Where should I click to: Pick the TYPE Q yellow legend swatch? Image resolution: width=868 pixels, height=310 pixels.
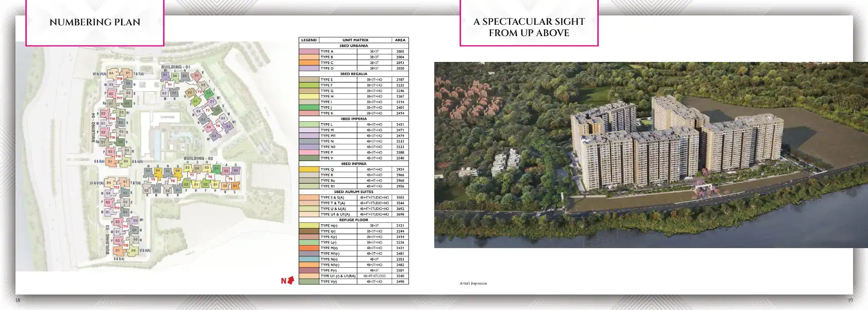[309, 169]
